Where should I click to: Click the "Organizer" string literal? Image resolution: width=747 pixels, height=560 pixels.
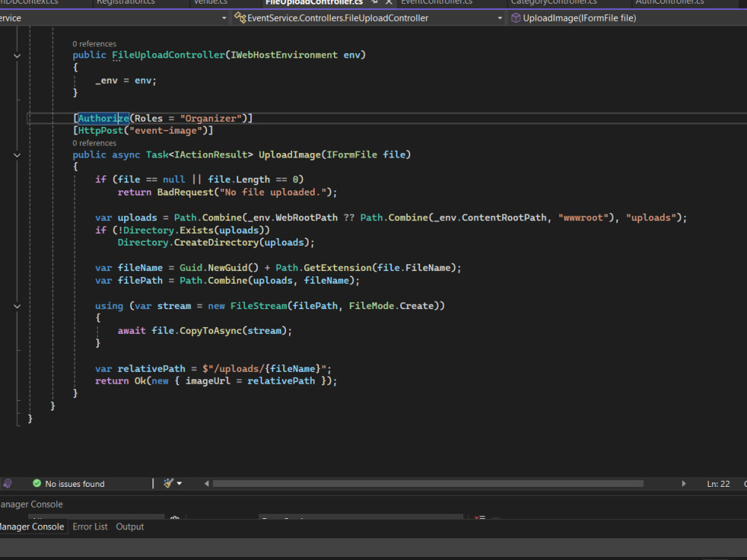coord(211,118)
